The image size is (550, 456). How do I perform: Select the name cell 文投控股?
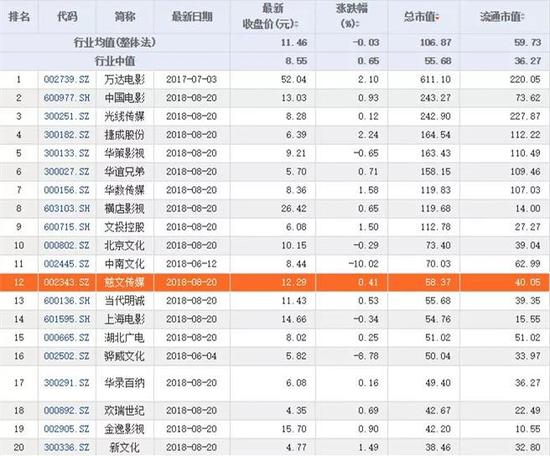coord(125,227)
